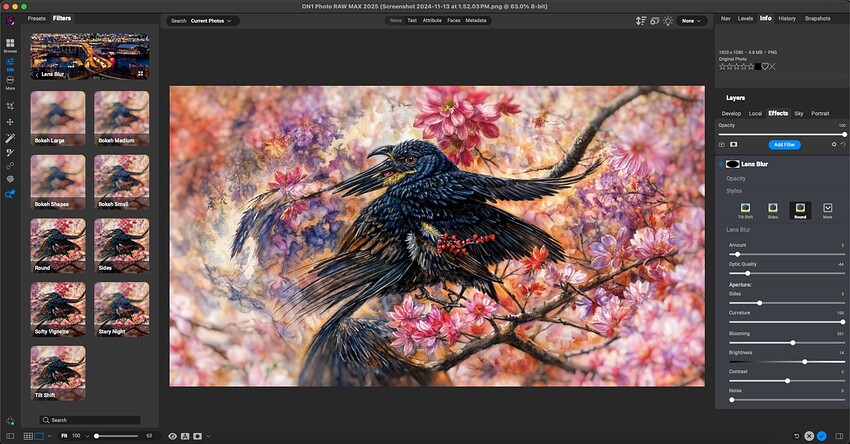Open the Browse module
The height and width of the screenshot is (444, 850).
[10, 45]
